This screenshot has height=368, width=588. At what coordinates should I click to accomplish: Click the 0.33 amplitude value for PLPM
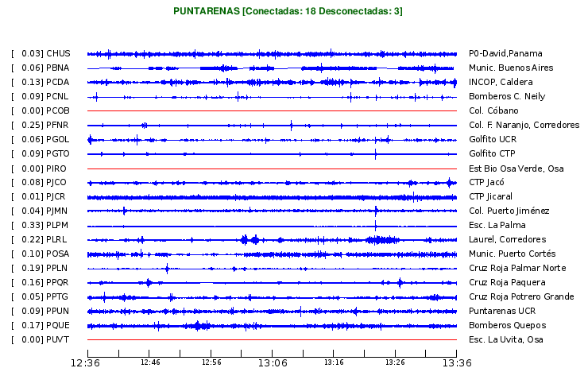click(31, 225)
